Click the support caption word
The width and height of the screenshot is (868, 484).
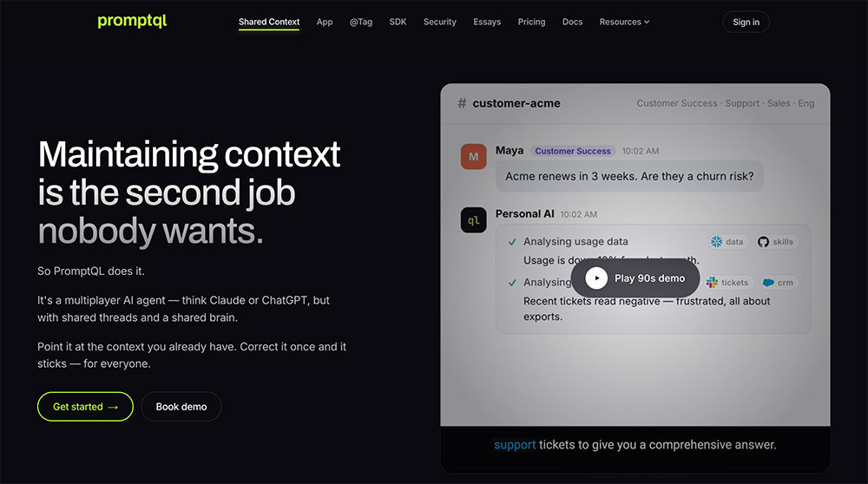515,445
